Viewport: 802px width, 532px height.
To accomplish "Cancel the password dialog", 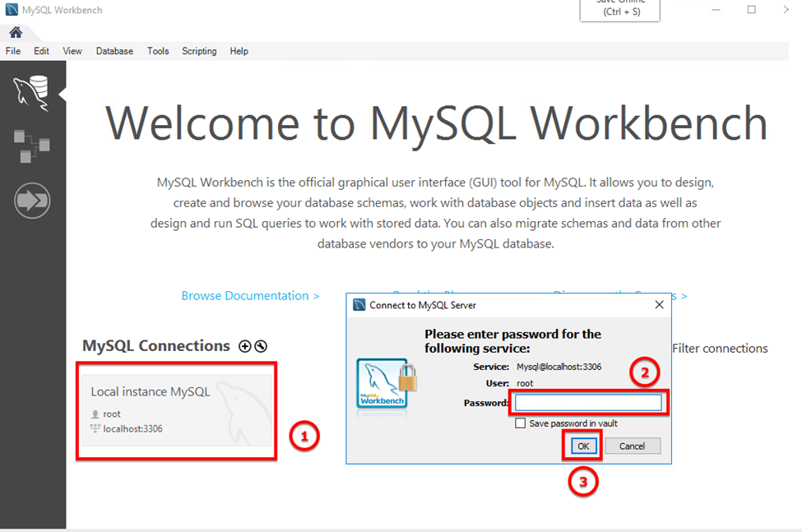I will click(633, 446).
